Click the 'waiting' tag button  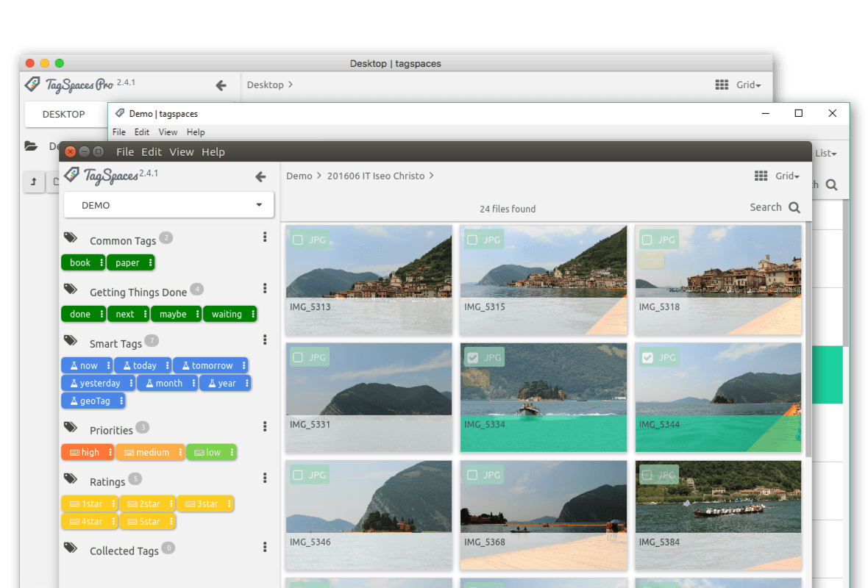[x=226, y=314]
